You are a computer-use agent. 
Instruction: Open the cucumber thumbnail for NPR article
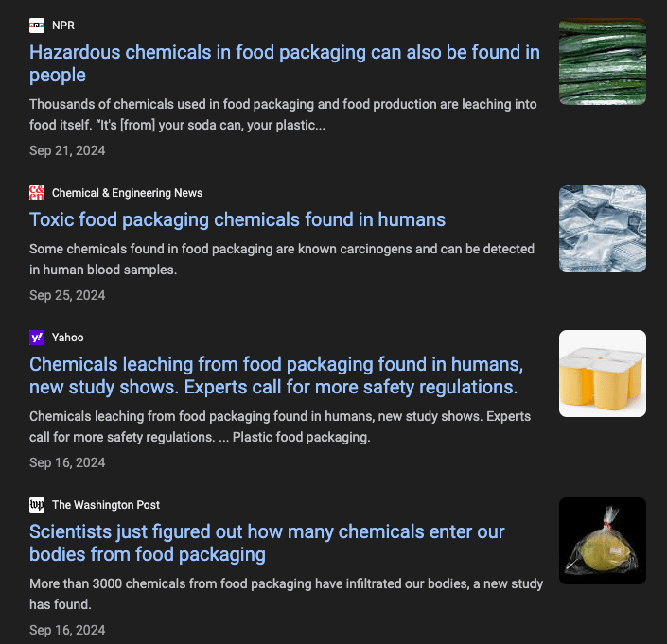point(603,61)
